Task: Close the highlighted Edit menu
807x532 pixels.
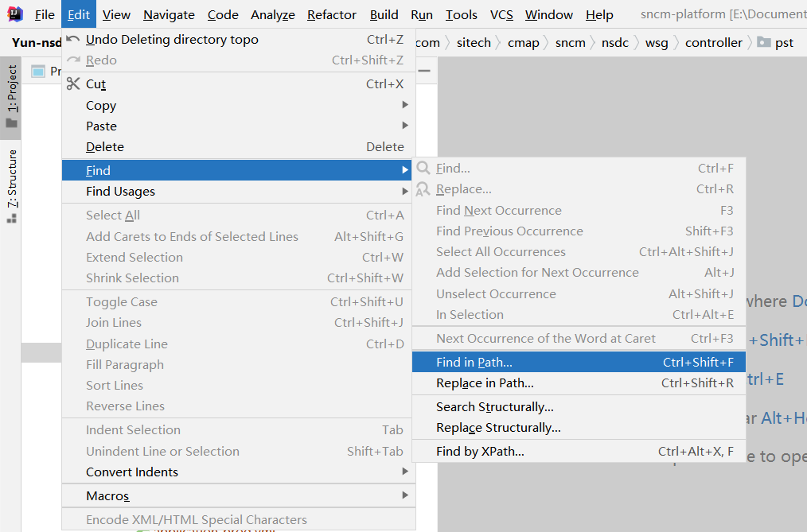Action: click(x=79, y=15)
